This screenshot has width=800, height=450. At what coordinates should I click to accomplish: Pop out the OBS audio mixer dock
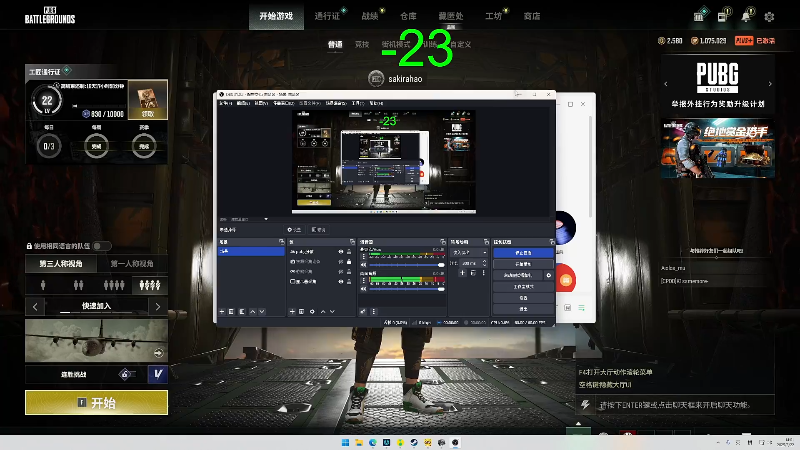point(443,242)
